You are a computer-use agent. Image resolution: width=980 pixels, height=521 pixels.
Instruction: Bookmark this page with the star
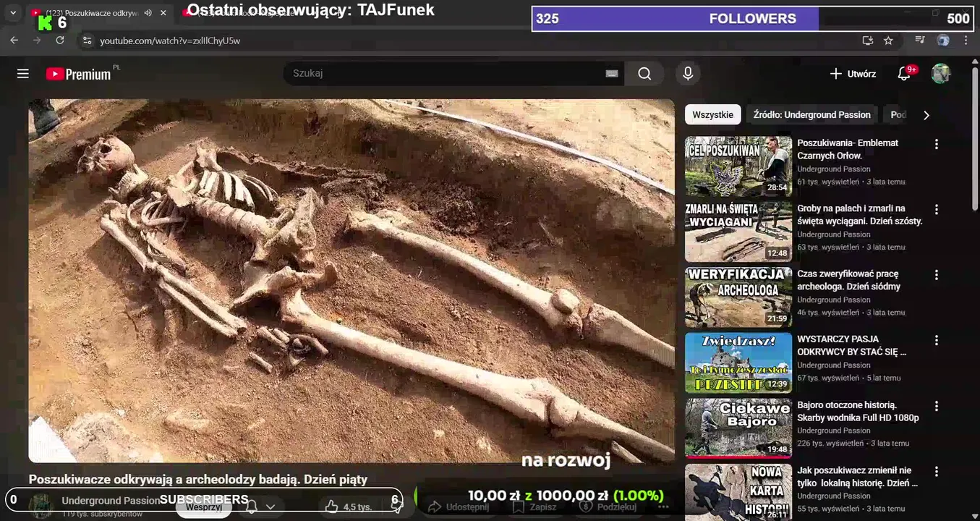point(888,41)
